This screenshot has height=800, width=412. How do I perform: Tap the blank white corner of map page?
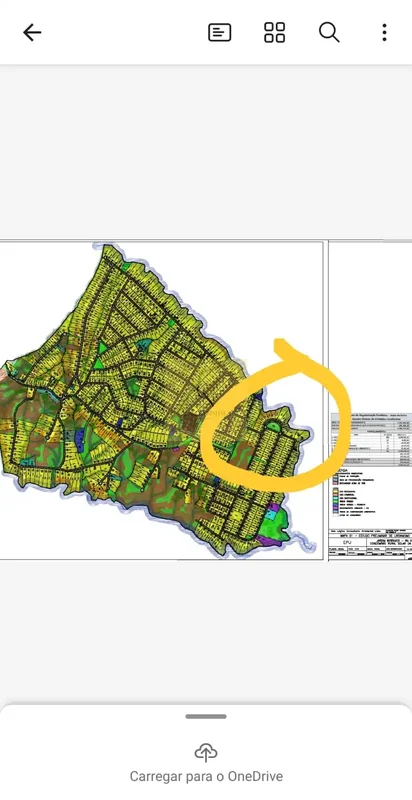coord(265,286)
